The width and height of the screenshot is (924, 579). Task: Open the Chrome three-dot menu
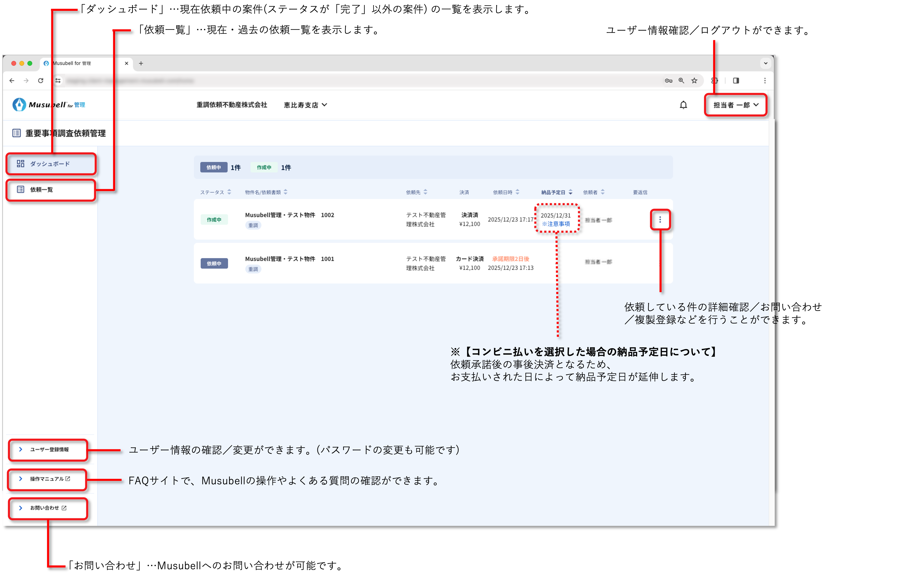765,81
